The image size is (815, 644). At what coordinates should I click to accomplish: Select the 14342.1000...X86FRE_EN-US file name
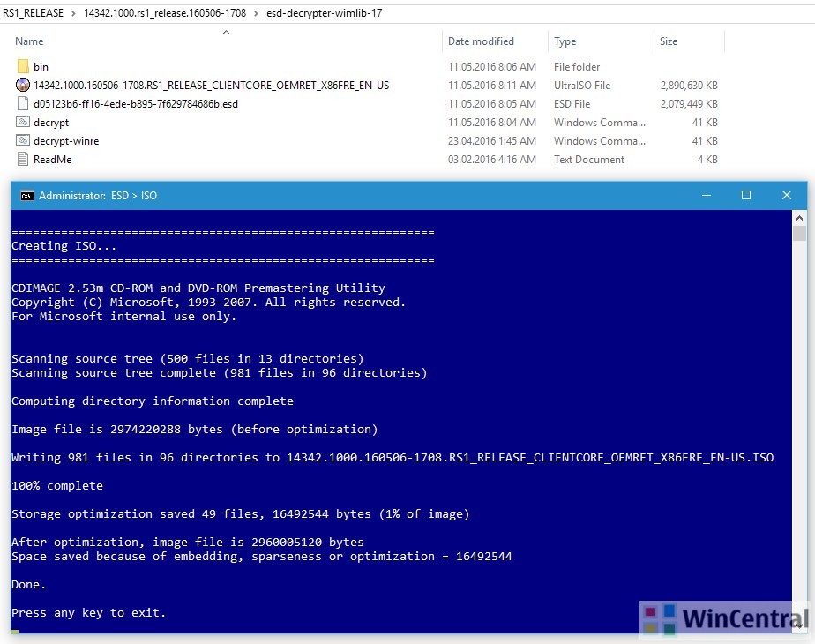click(211, 86)
